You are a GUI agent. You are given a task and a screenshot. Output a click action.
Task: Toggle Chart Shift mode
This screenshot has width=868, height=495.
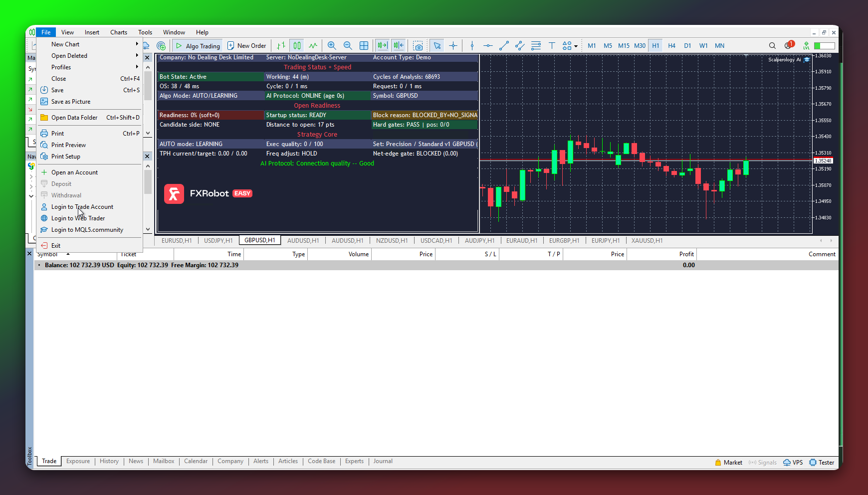click(x=399, y=45)
